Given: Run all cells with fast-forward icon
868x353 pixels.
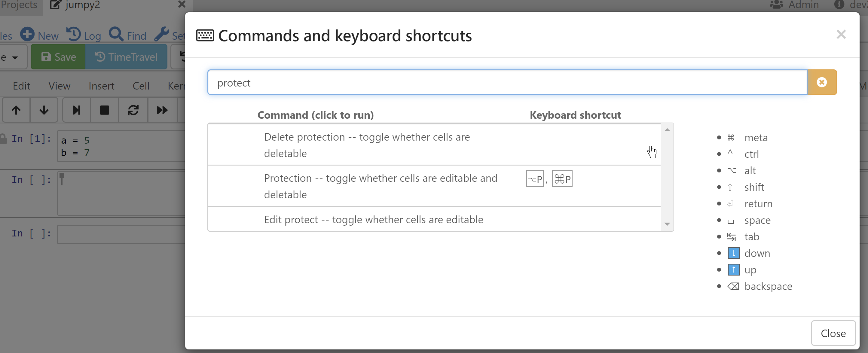Looking at the screenshot, I should 162,110.
